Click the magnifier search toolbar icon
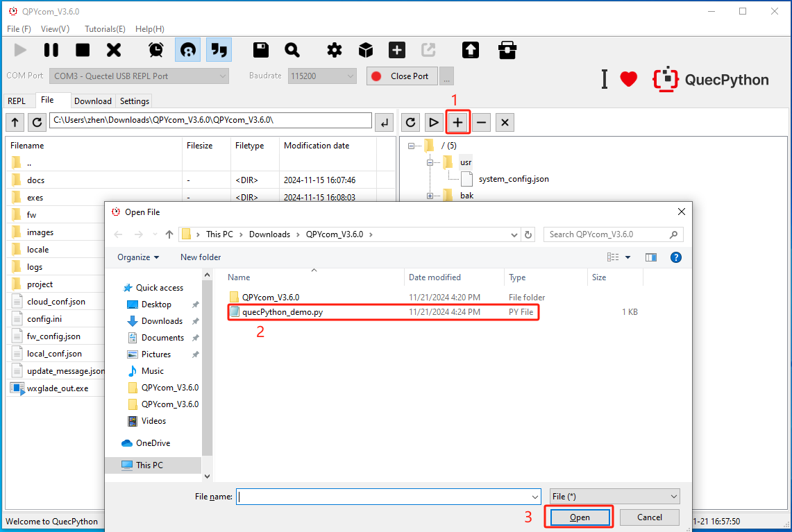The height and width of the screenshot is (532, 792). (292, 50)
